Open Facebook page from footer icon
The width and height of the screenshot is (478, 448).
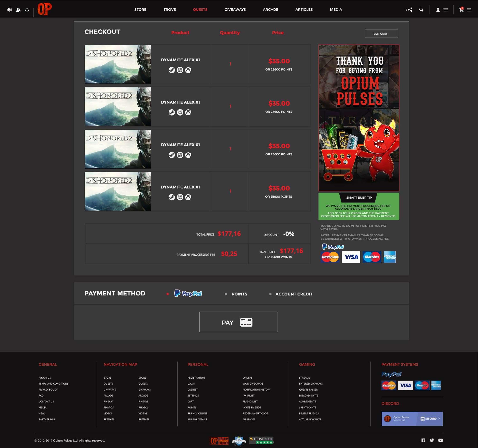[423, 440]
